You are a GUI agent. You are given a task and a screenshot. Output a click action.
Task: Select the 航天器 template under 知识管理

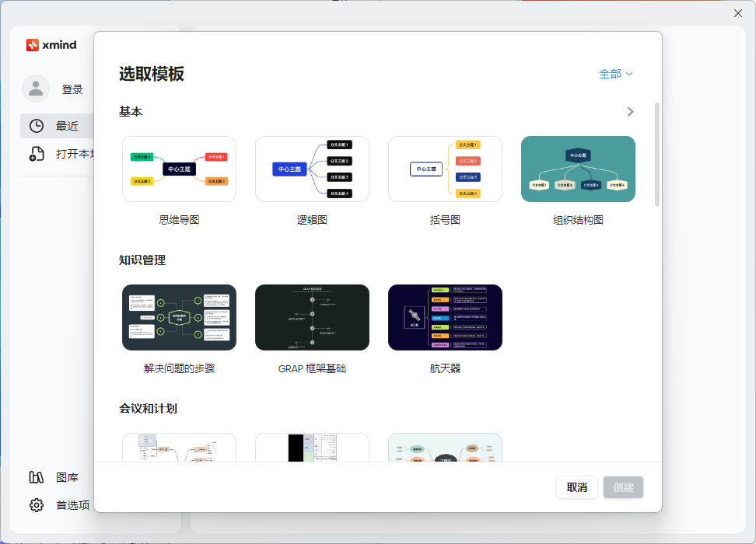coord(445,317)
